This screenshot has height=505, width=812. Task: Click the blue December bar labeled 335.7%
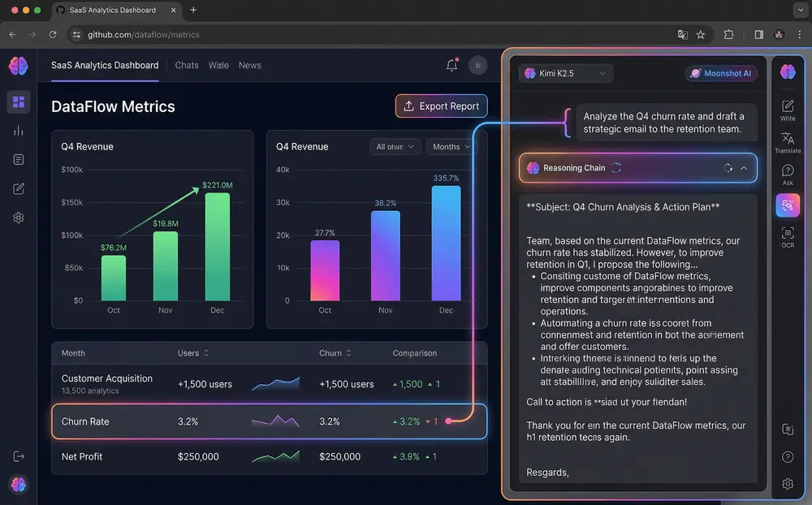pos(446,243)
